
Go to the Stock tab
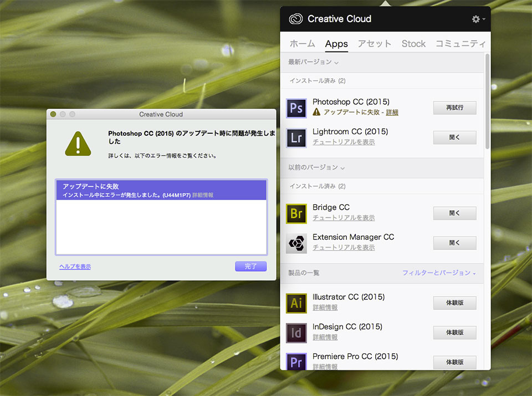click(x=413, y=44)
